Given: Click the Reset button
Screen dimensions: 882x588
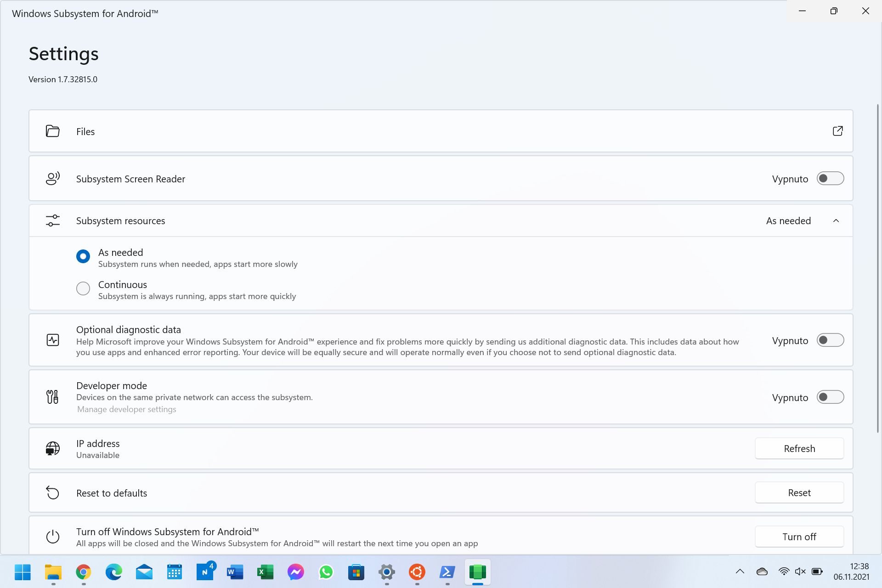Looking at the screenshot, I should point(799,492).
